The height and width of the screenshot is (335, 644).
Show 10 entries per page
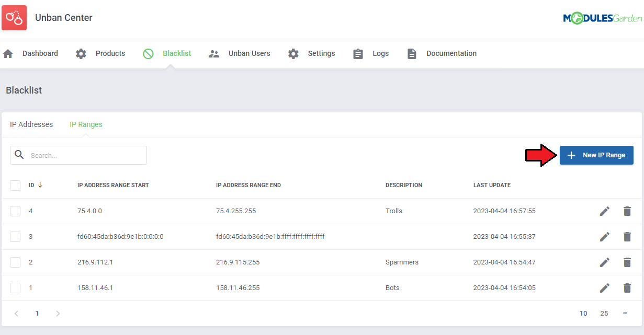pyautogui.click(x=583, y=314)
